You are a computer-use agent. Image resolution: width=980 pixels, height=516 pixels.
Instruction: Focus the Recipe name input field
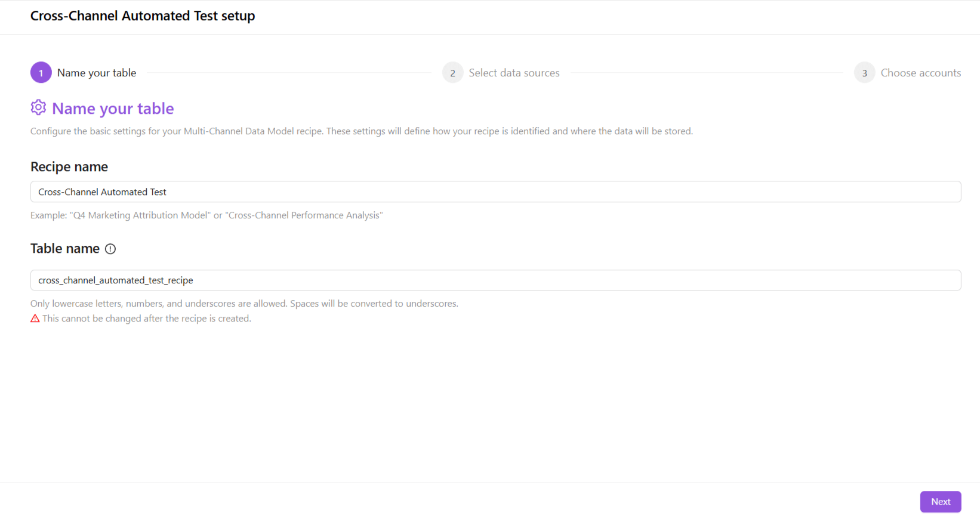(495, 192)
